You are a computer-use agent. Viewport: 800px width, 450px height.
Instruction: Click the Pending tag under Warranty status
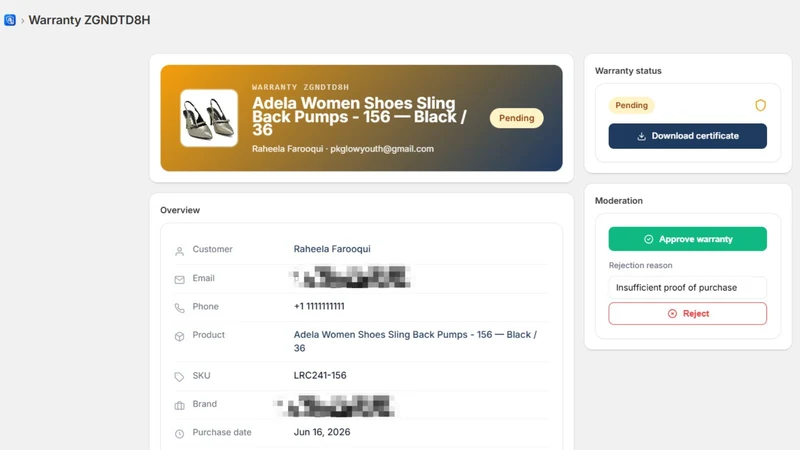pos(631,105)
